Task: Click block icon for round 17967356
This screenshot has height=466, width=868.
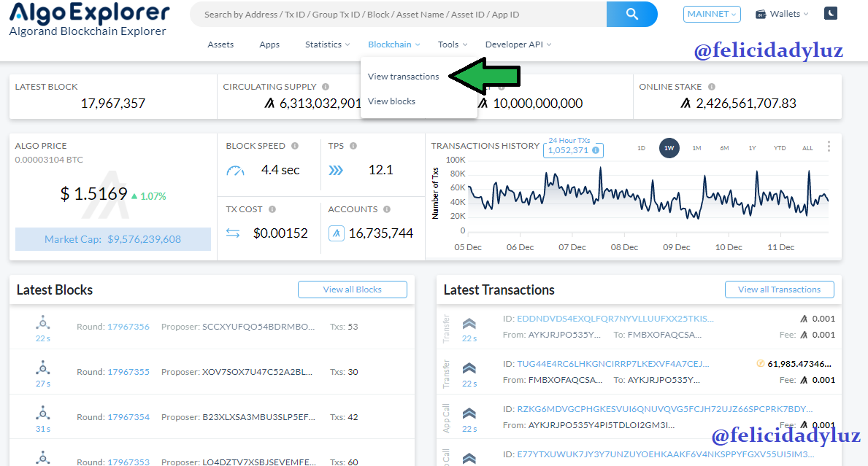Action: tap(42, 322)
